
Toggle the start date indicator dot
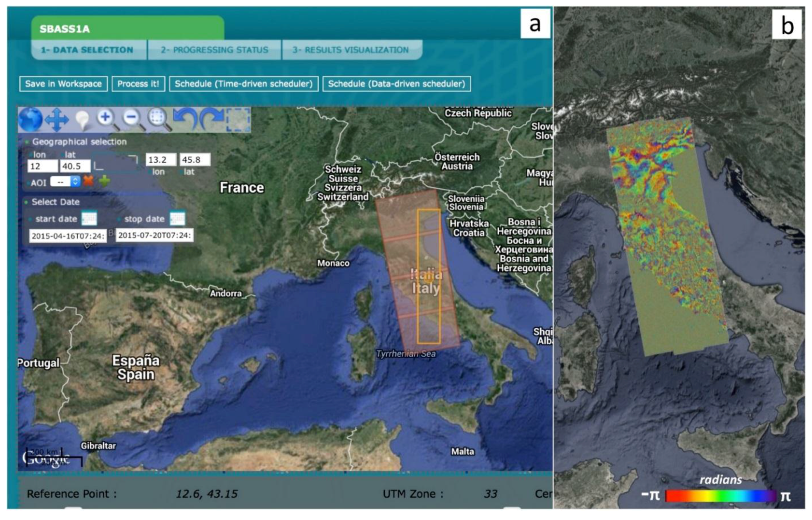(30, 219)
